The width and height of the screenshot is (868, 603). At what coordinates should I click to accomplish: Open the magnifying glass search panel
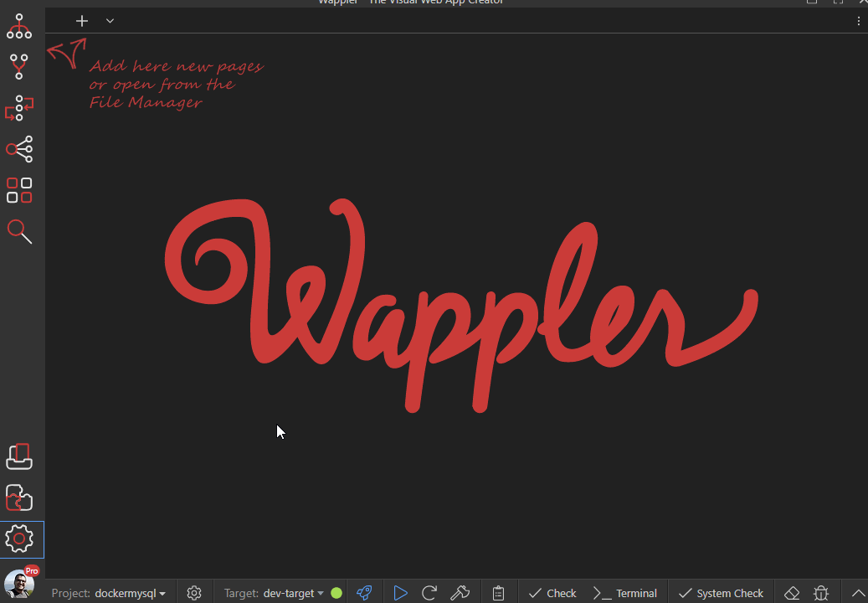tap(19, 231)
